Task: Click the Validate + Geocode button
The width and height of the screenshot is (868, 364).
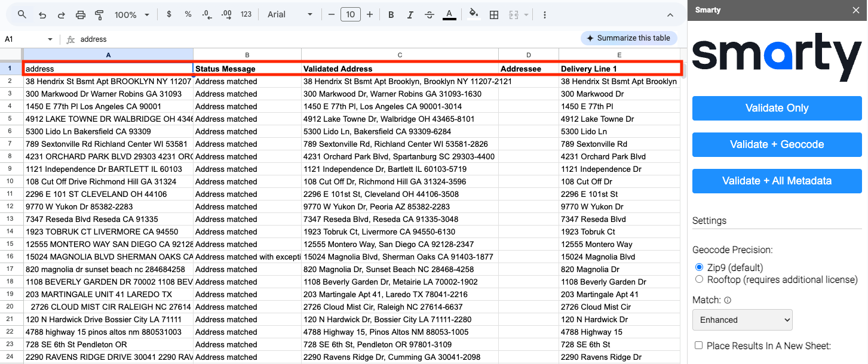Action: click(777, 144)
